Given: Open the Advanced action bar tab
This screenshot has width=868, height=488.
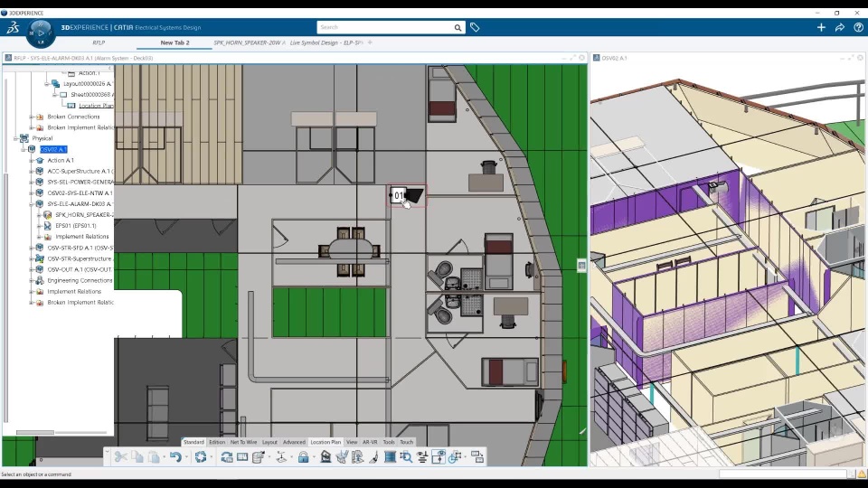Looking at the screenshot, I should [294, 442].
